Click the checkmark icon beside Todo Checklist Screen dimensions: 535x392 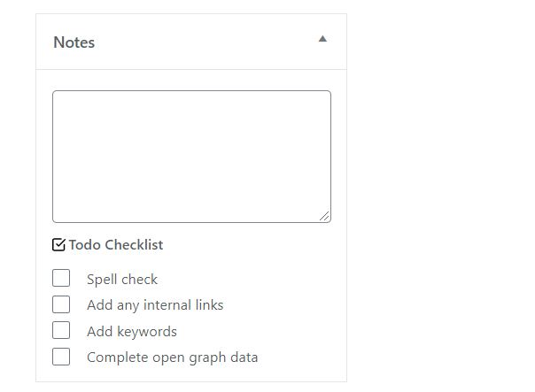(x=58, y=244)
